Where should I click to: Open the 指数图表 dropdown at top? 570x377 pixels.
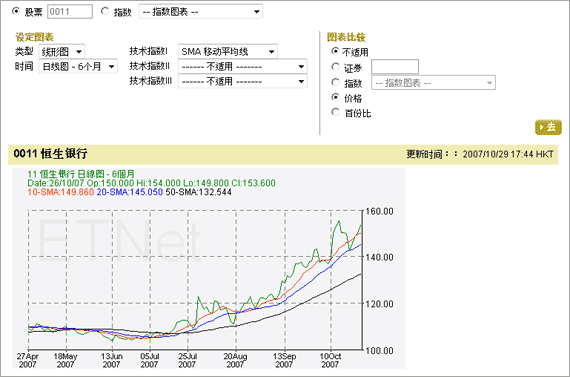(201, 12)
